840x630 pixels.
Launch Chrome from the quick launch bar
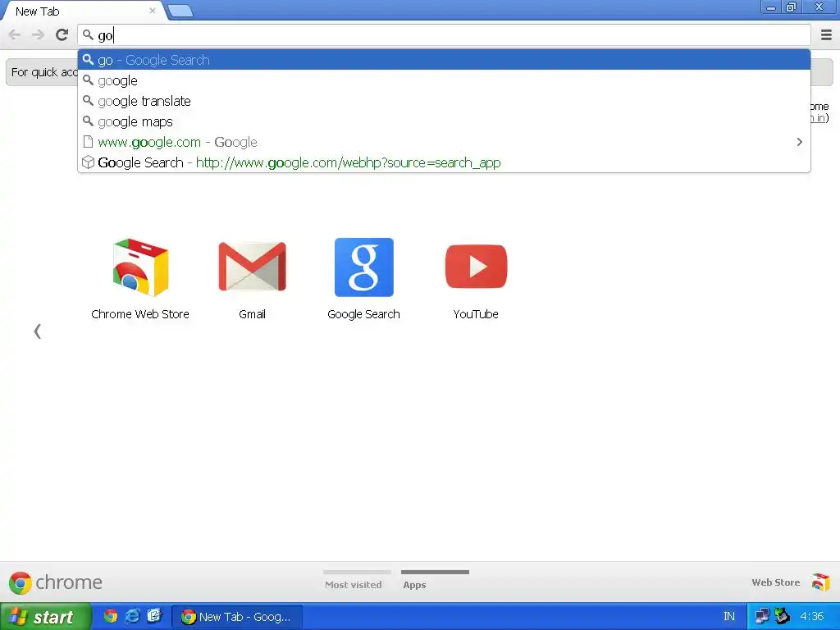click(x=111, y=616)
